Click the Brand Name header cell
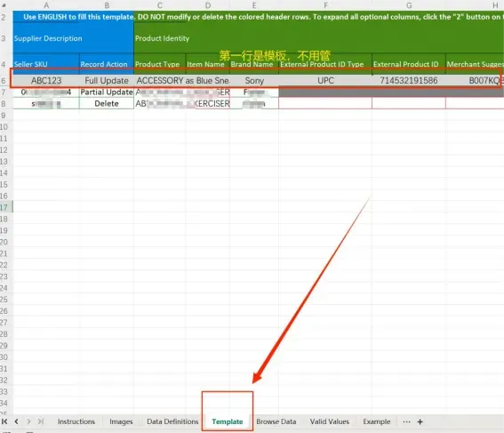 click(x=254, y=64)
